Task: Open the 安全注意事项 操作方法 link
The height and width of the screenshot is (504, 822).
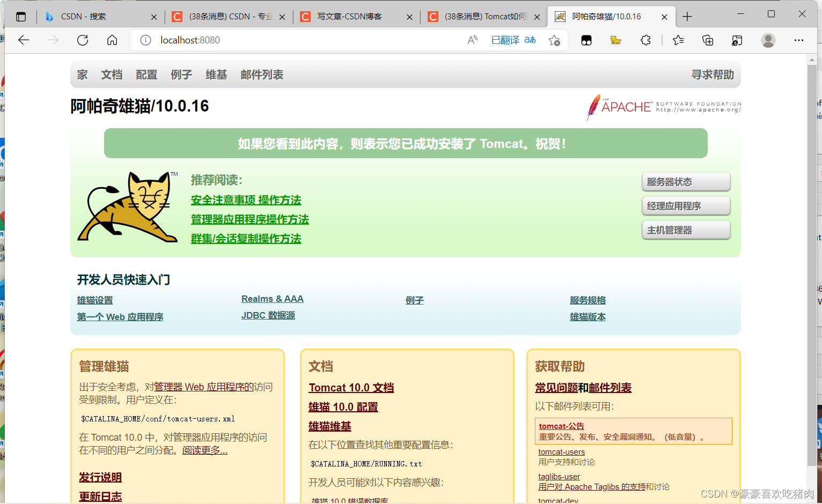Action: [x=246, y=200]
